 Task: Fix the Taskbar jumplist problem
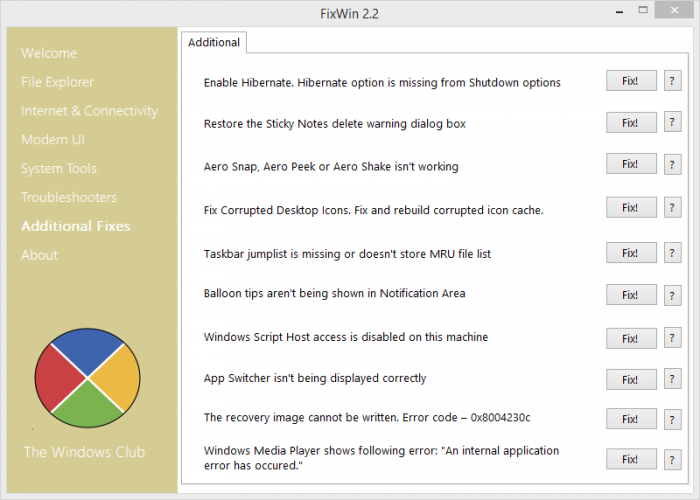(x=631, y=253)
